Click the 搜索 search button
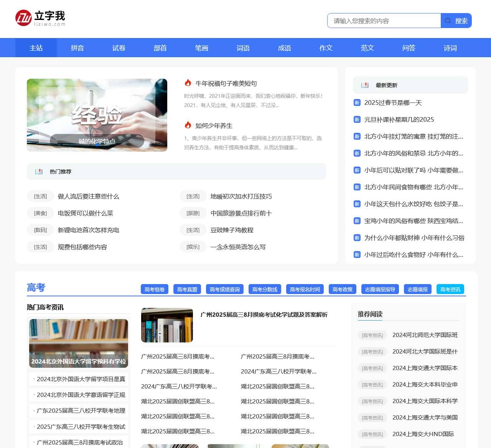The image size is (491, 448). 456,21
